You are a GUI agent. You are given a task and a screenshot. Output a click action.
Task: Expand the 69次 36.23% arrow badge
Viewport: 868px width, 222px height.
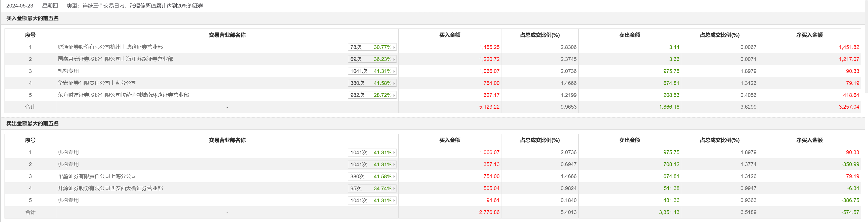pos(372,59)
